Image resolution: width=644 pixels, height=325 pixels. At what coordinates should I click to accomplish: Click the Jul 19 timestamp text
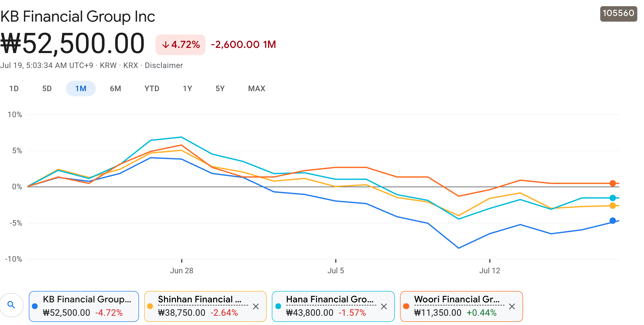point(47,65)
